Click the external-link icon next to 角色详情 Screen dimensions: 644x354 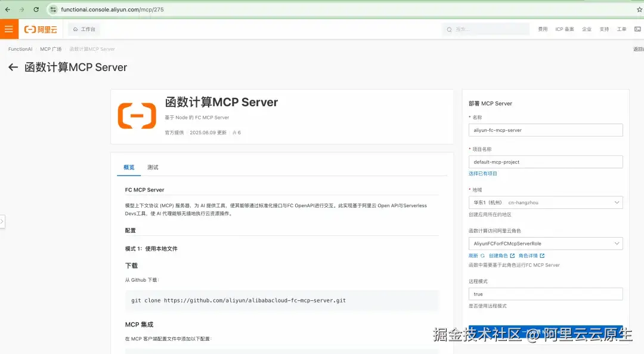pos(542,256)
